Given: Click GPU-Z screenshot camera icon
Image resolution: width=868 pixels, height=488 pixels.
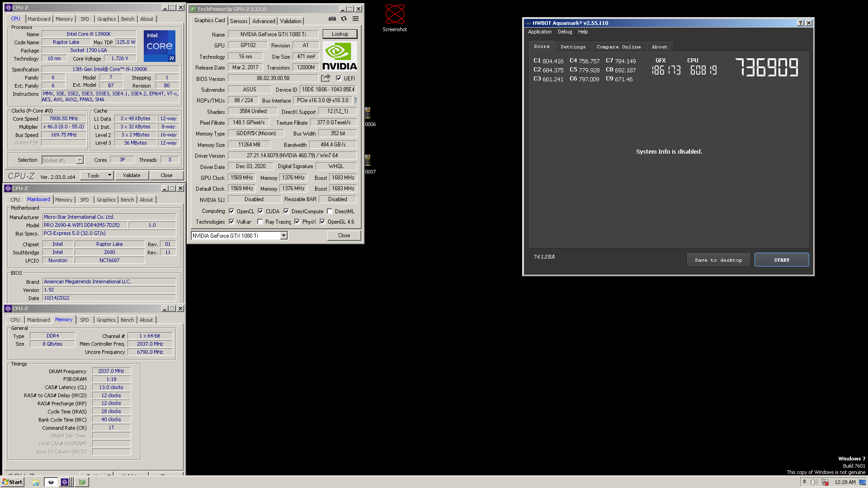Looking at the screenshot, I should click(332, 19).
